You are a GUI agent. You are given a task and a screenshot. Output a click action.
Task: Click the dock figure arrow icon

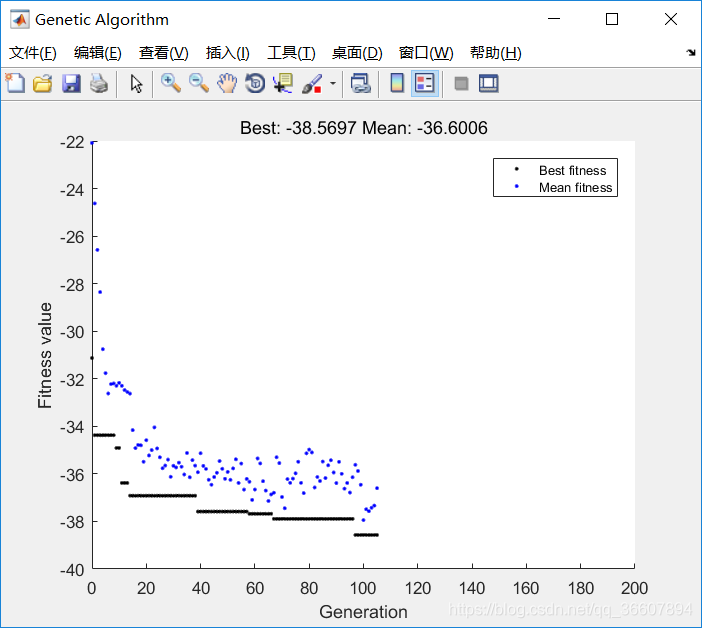click(x=691, y=52)
